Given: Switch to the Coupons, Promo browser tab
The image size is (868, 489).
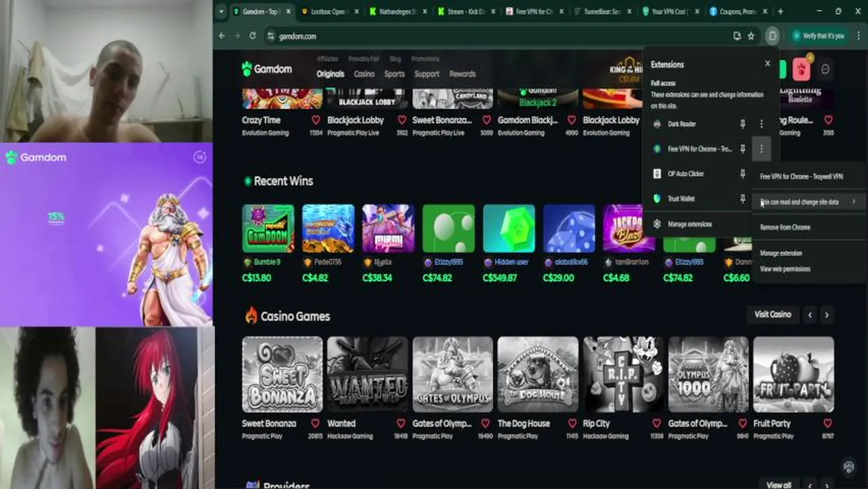Looking at the screenshot, I should coord(739,12).
